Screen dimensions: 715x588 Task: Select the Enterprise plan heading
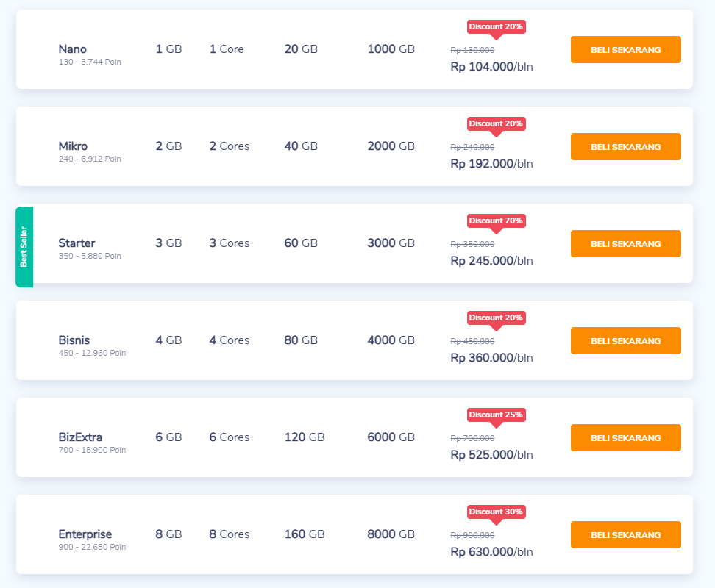point(85,534)
